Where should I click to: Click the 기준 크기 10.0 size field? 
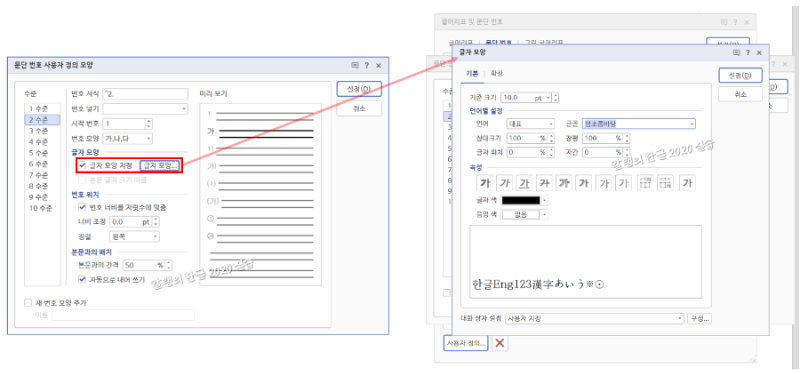[517, 97]
